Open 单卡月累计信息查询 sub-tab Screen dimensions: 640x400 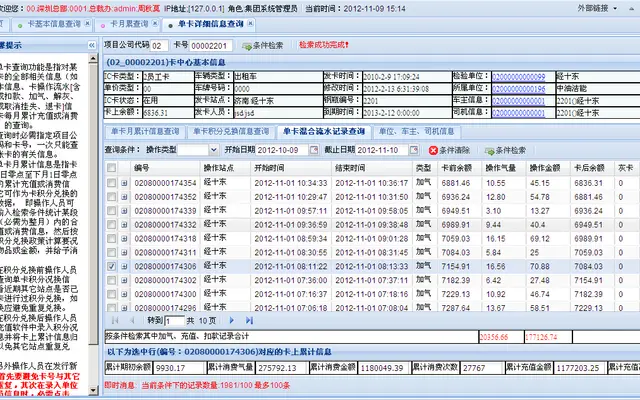145,131
